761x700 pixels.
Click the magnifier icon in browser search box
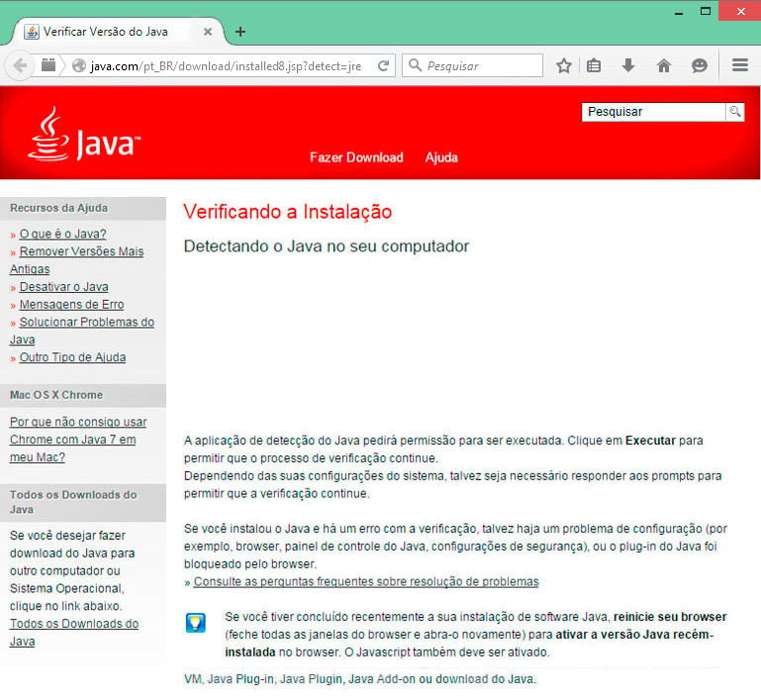pyautogui.click(x=415, y=65)
